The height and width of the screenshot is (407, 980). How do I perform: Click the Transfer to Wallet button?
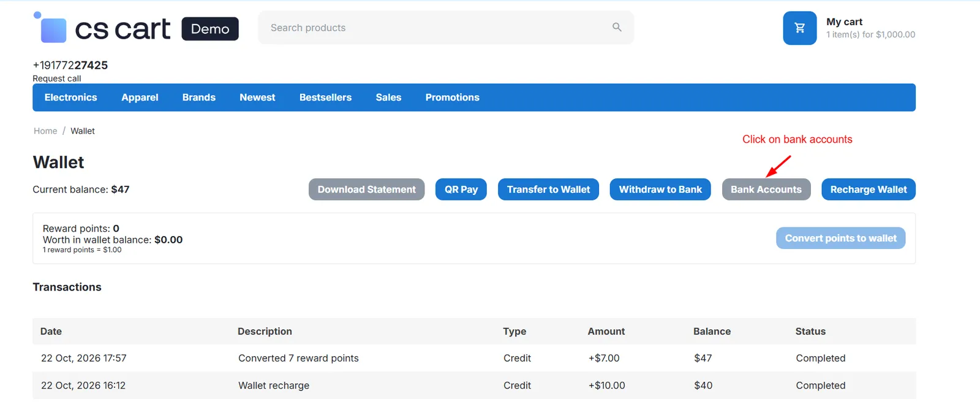pyautogui.click(x=548, y=189)
